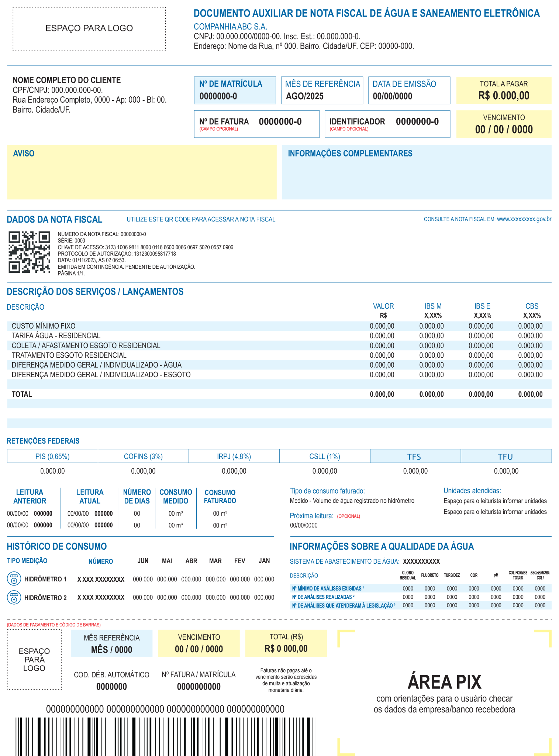Click the Nº DE MATRÍCULA field
This screenshot has height=756, width=559.
pos(235,90)
